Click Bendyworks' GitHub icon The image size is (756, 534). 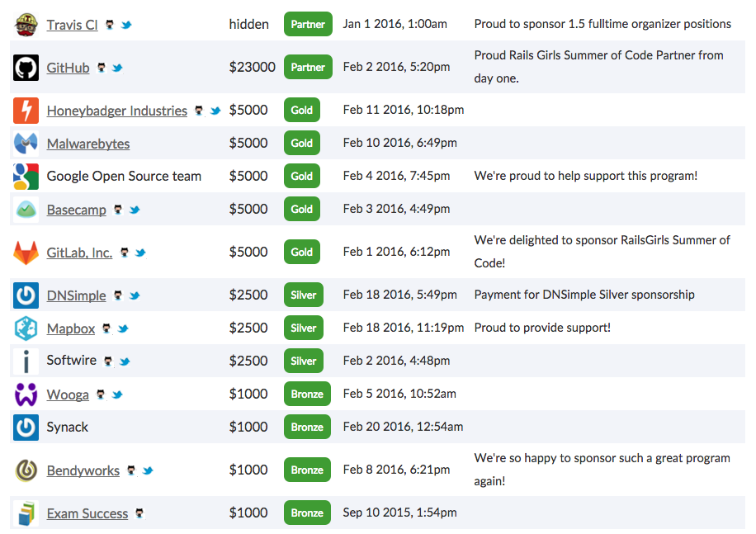(131, 470)
